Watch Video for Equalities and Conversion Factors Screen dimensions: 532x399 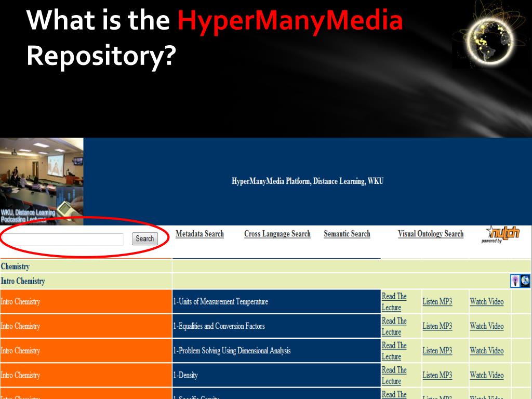(486, 326)
